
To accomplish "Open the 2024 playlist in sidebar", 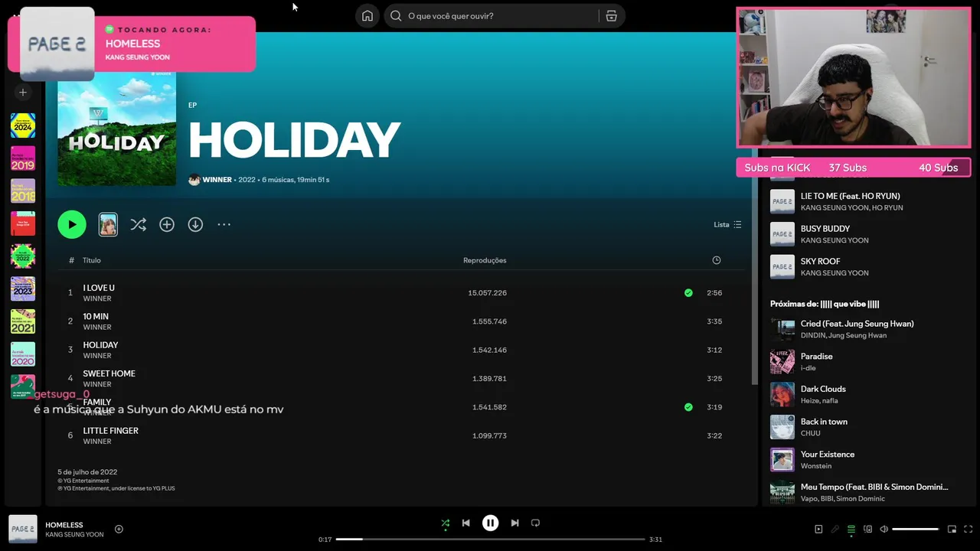I will [x=23, y=126].
